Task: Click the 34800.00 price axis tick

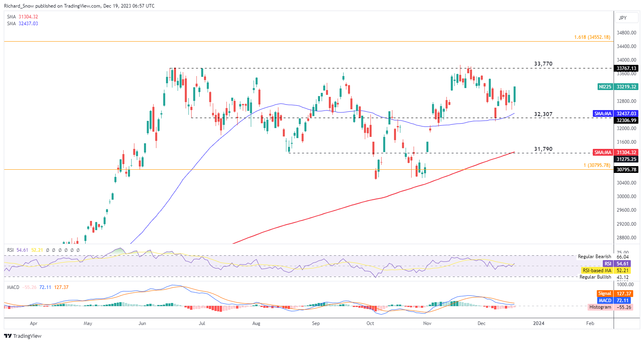Action: point(626,33)
